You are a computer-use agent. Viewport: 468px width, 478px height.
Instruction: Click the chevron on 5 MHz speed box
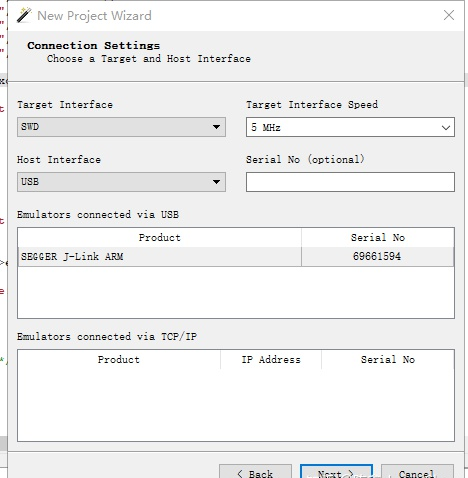pos(446,127)
